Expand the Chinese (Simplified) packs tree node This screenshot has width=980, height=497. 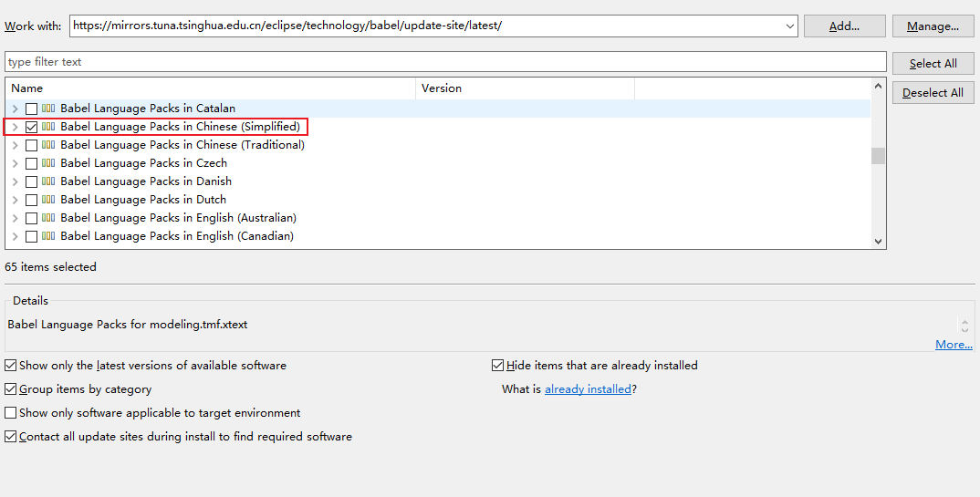pos(15,127)
